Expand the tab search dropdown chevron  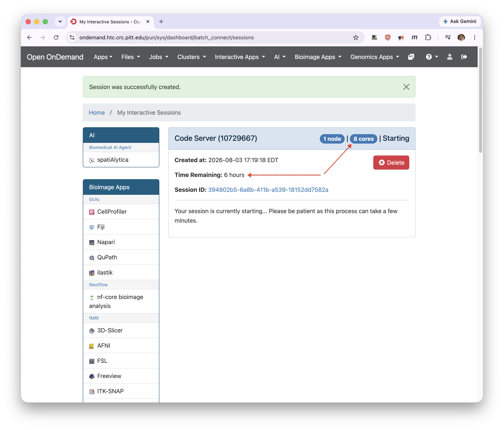coord(60,22)
